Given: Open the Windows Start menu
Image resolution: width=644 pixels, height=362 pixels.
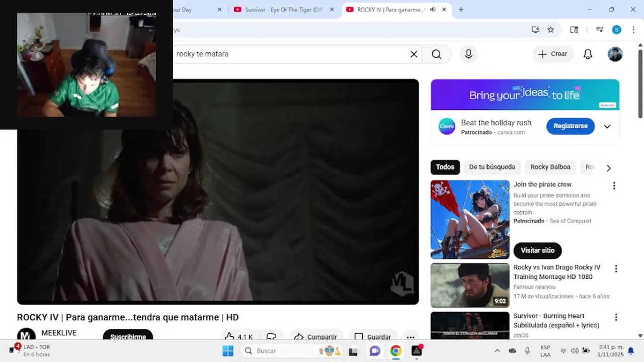Looking at the screenshot, I should 228,350.
